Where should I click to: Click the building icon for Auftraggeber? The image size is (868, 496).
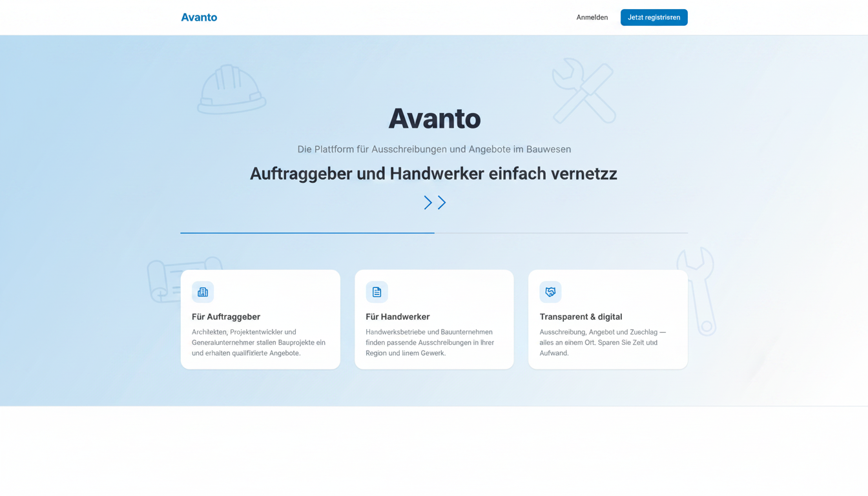coord(203,292)
